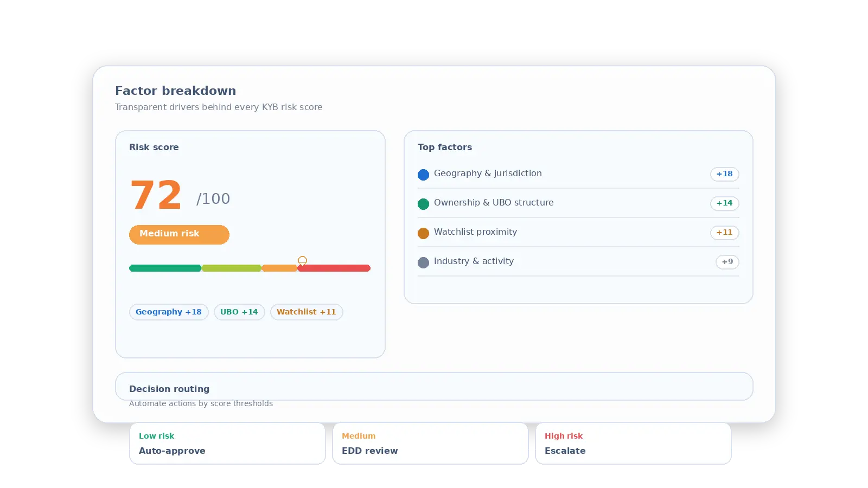Click the UBO +14 chip
Image resolution: width=868 pixels, height=488 pixels.
click(239, 312)
